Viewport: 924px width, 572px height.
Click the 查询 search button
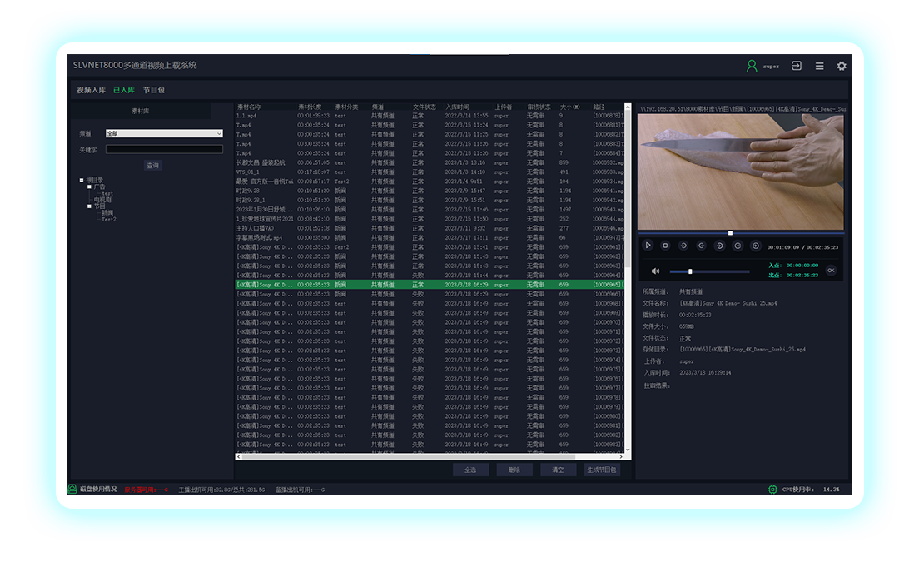click(152, 166)
